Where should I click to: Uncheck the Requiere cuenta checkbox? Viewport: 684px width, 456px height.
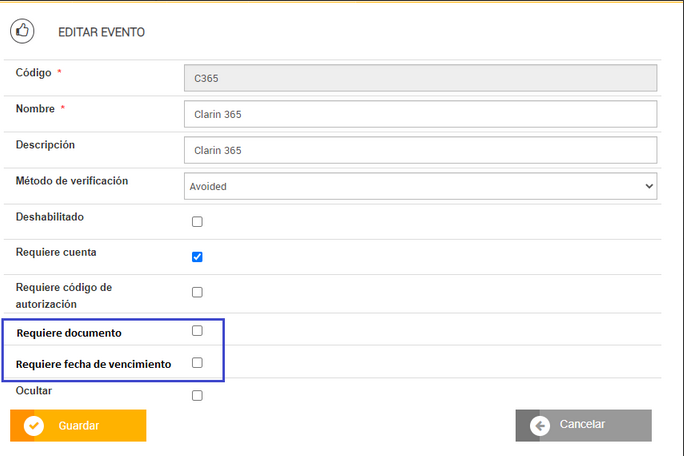[197, 257]
